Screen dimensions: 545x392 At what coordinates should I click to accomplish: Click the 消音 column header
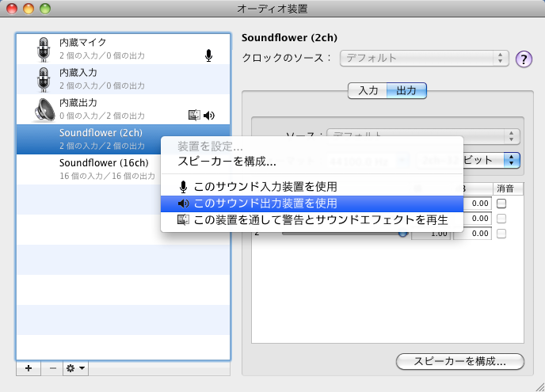[508, 188]
